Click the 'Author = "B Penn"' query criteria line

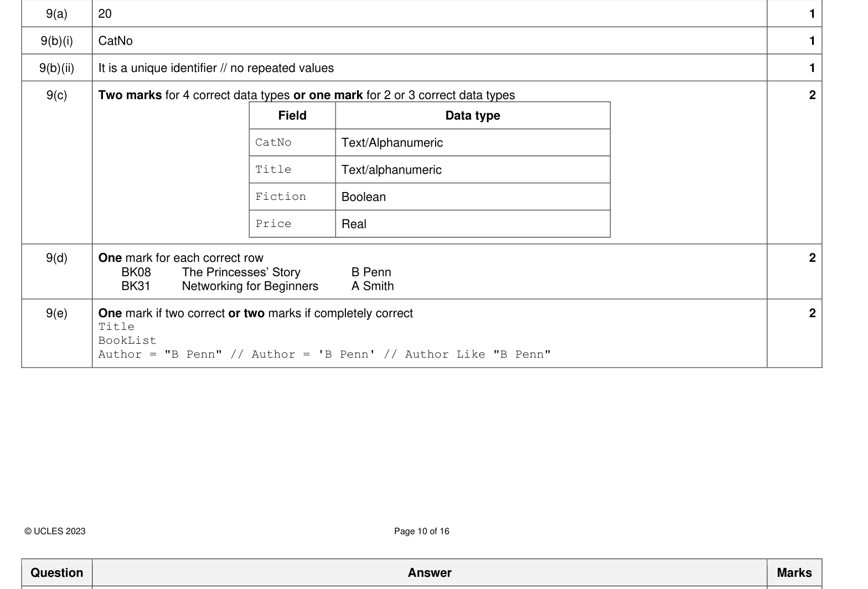[324, 354]
